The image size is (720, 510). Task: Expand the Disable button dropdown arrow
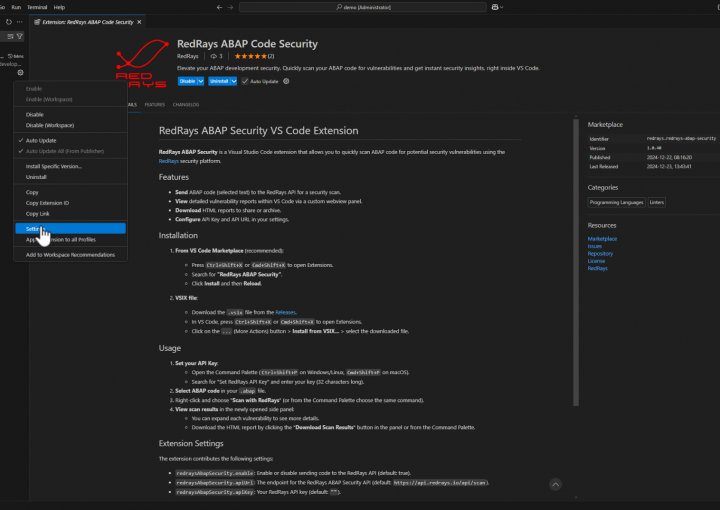click(x=201, y=81)
